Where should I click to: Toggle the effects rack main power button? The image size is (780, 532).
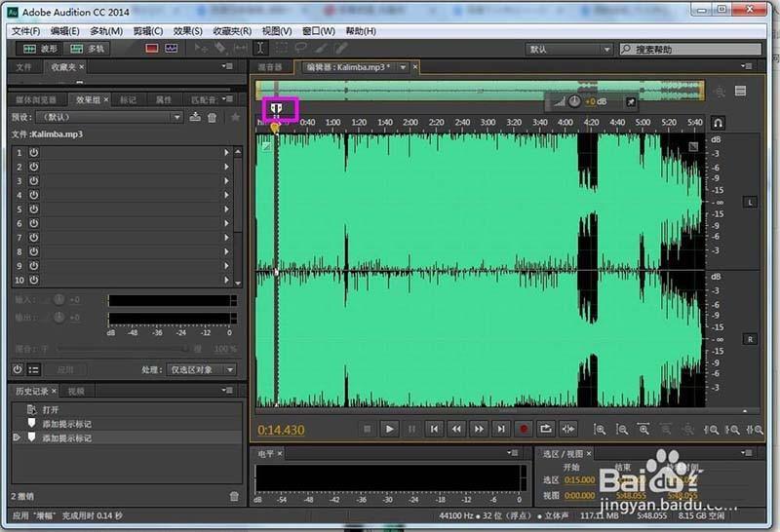18,369
